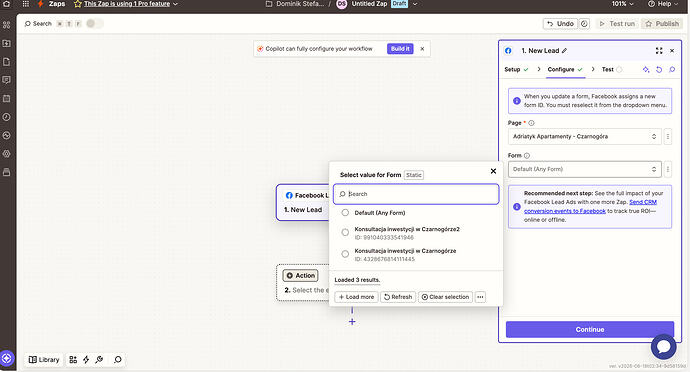Open the purple Copilot circle icon

7,358
